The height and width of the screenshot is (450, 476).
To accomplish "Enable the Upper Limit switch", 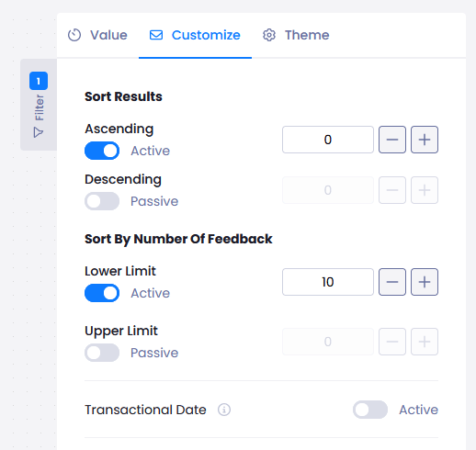I will pyautogui.click(x=102, y=353).
